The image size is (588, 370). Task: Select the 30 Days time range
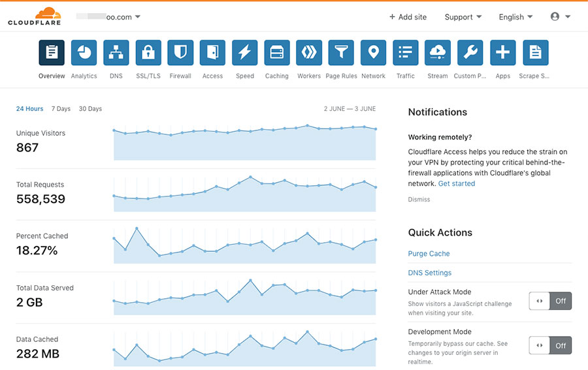(x=90, y=108)
